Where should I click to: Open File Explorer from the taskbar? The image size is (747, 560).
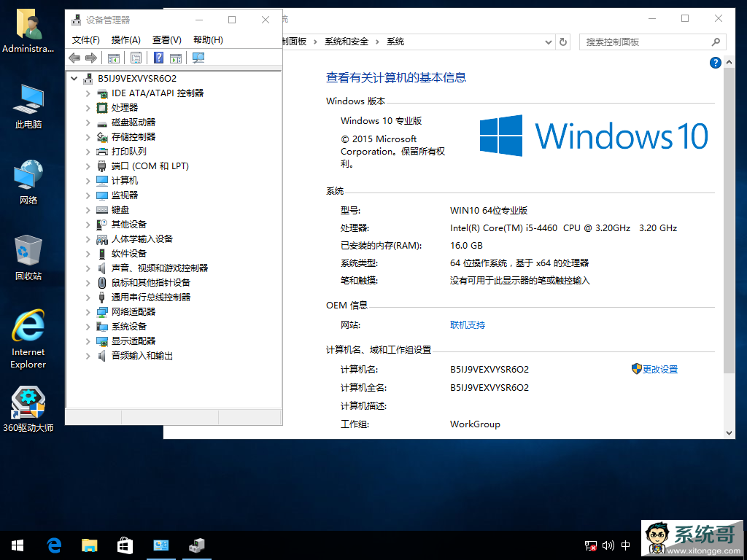tap(90, 545)
